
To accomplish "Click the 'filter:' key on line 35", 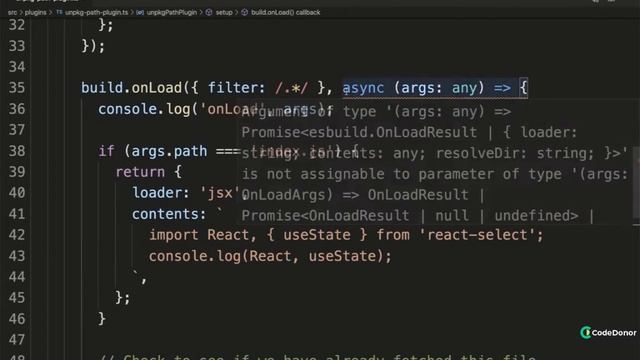I will pyautogui.click(x=237, y=88).
